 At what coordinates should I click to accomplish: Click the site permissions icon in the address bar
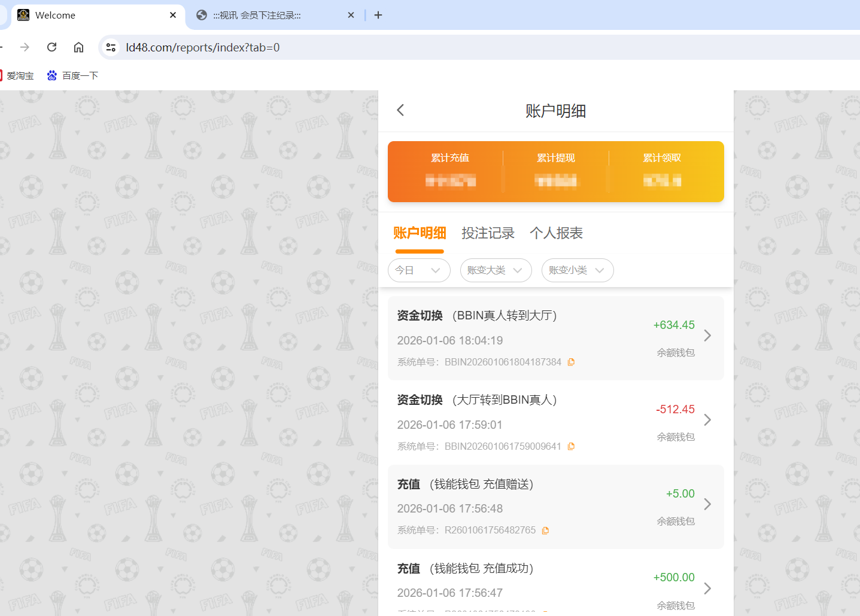point(111,47)
